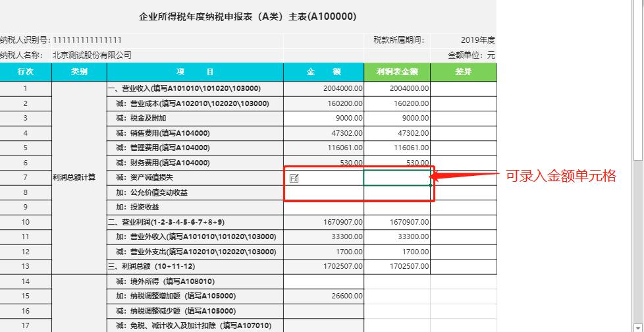The width and height of the screenshot is (644, 332).
Task: Select item 减：销售费用(填写A104000)
Action: [195, 132]
